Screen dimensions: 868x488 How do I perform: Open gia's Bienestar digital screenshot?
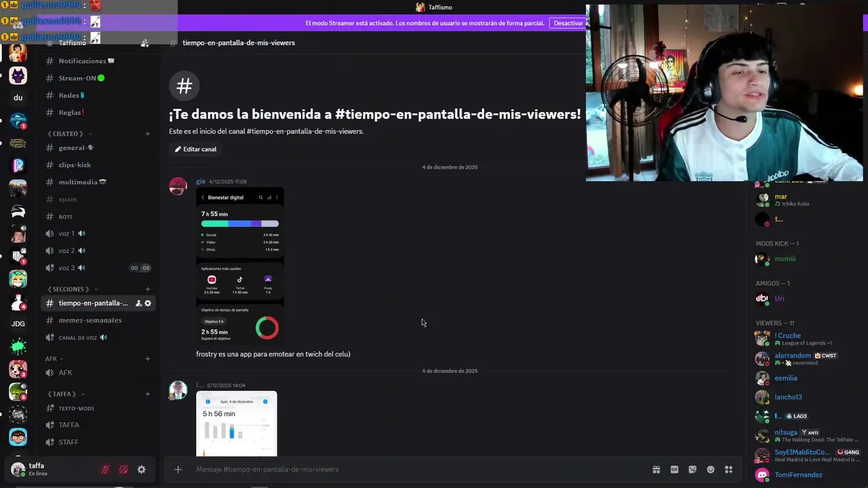coord(240,266)
